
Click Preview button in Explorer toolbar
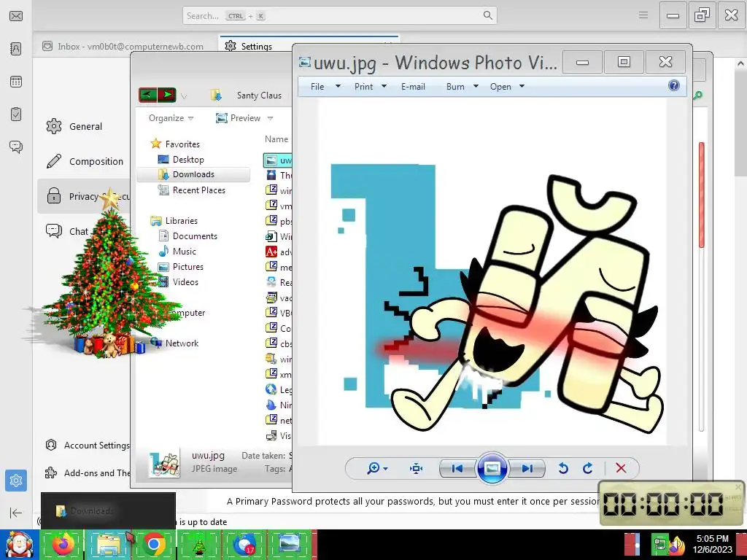(x=239, y=118)
